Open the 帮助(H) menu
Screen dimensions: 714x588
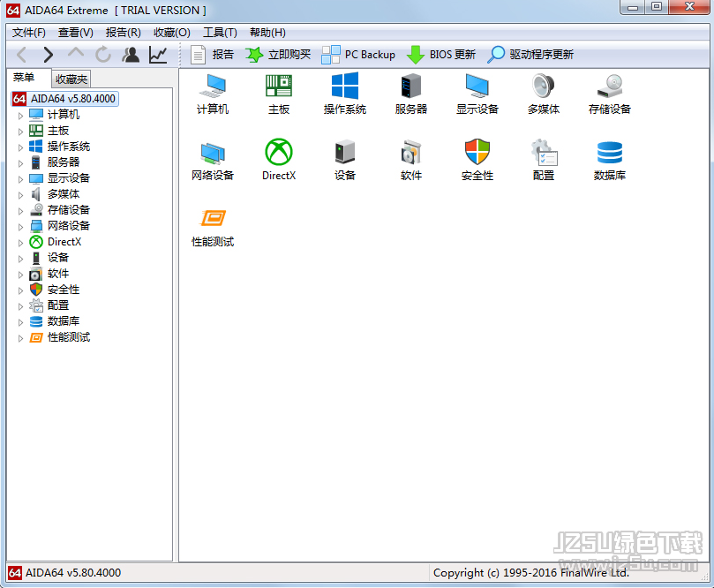click(267, 33)
